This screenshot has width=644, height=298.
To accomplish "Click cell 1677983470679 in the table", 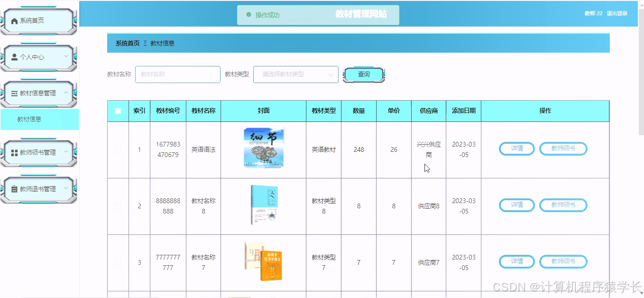I will [168, 149].
